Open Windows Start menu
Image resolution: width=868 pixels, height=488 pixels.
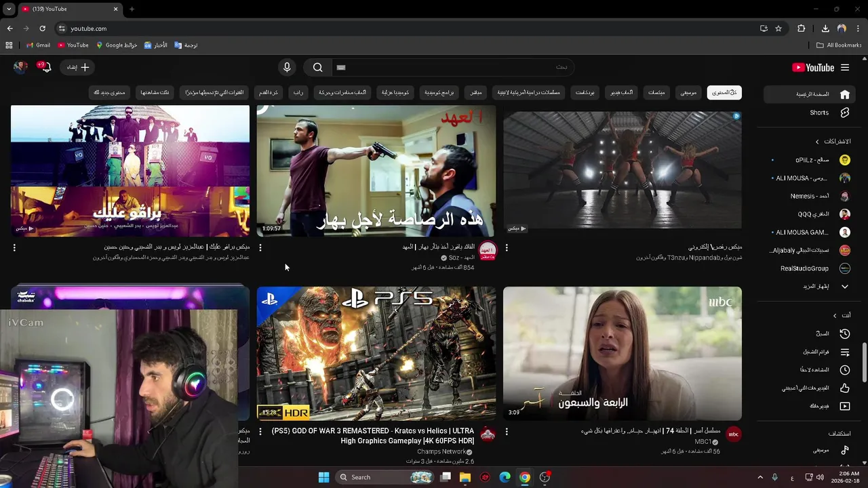pos(323,477)
